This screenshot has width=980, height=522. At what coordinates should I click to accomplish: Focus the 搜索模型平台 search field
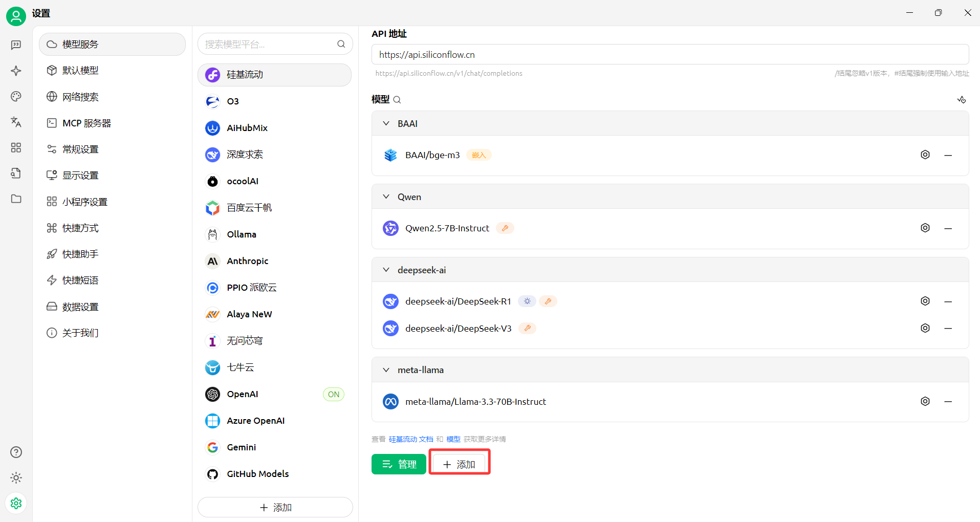[x=275, y=44]
